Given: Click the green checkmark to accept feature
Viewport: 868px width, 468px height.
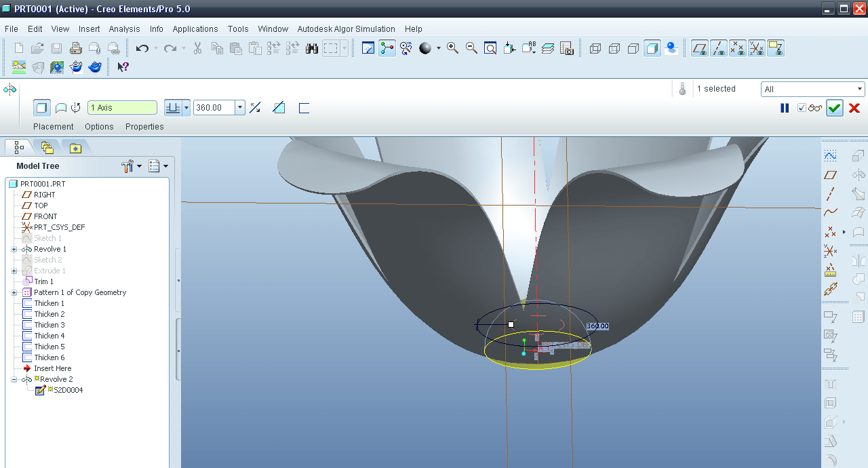Looking at the screenshot, I should (835, 108).
